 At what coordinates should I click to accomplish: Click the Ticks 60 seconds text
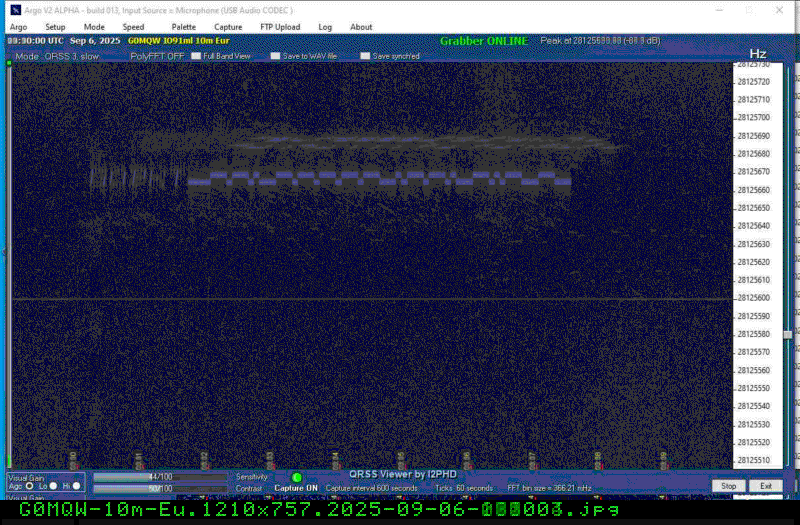(464, 488)
